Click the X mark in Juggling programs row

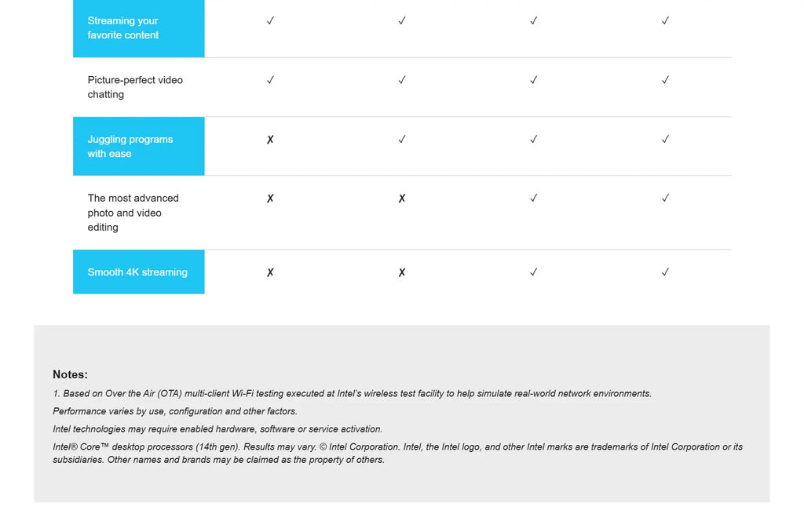click(270, 140)
